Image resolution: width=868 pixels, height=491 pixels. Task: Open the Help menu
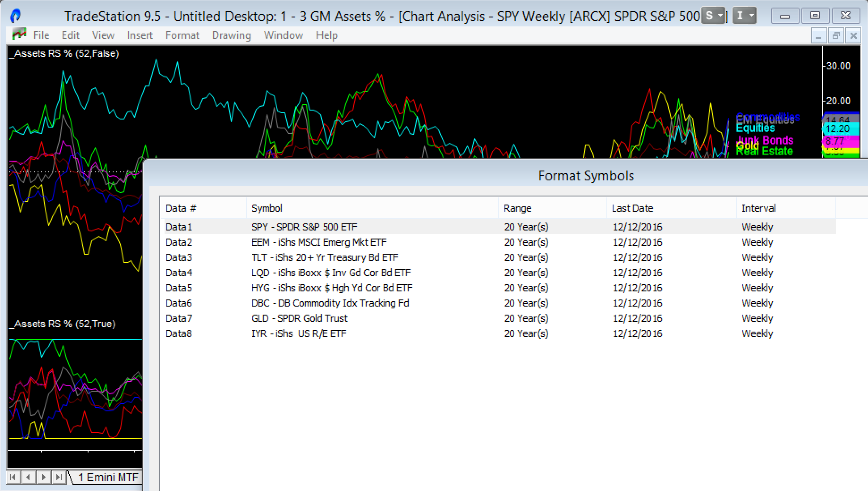pos(326,35)
